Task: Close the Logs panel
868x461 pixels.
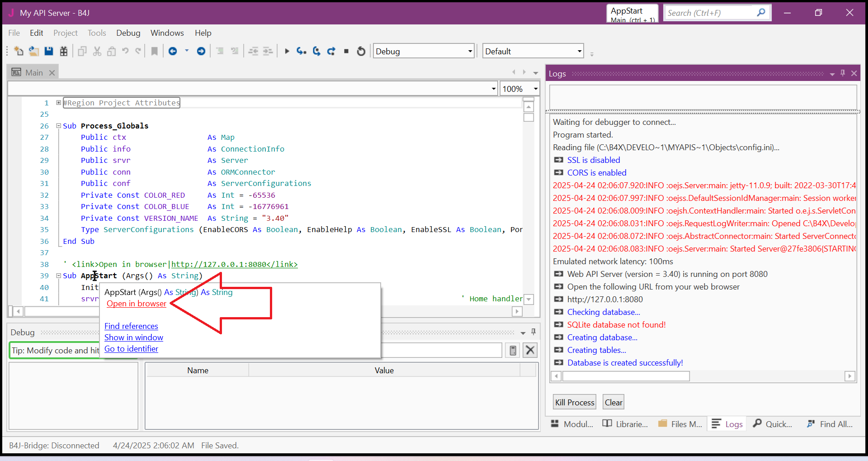Action: click(x=854, y=73)
